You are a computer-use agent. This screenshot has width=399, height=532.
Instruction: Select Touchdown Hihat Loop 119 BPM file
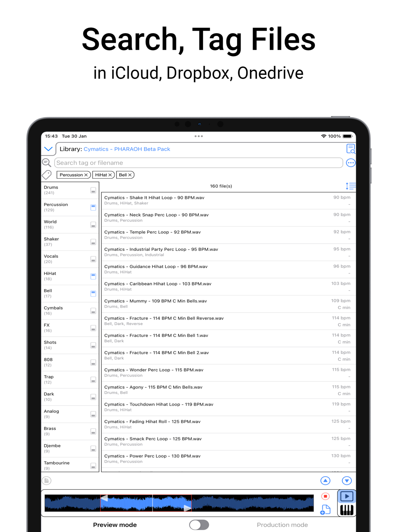229,407
